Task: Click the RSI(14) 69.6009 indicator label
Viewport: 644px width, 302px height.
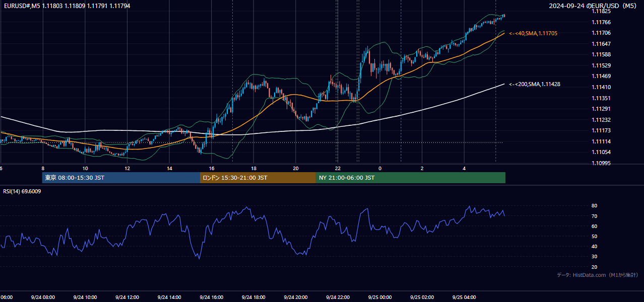Action: click(x=22, y=191)
